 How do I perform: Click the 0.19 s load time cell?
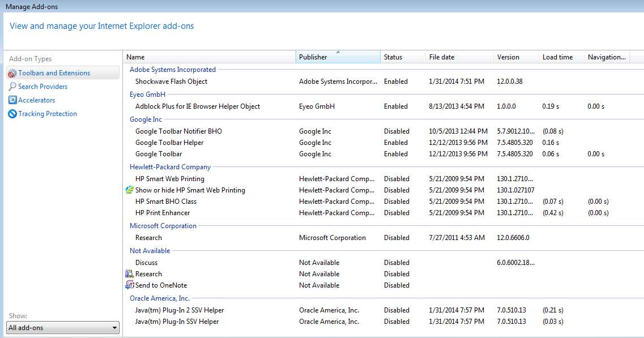click(x=551, y=106)
